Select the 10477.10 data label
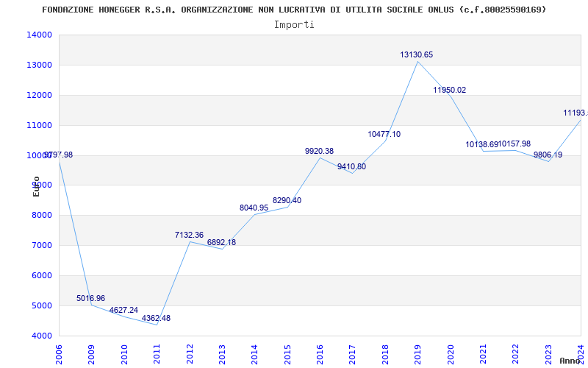Image resolution: width=588 pixels, height=368 pixels. pyautogui.click(x=384, y=135)
